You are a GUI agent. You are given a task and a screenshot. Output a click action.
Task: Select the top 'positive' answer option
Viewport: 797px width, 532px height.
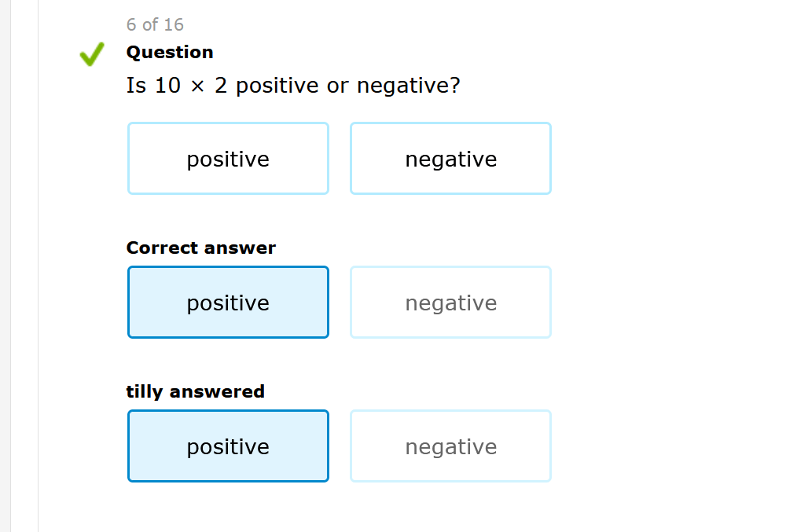pos(228,159)
